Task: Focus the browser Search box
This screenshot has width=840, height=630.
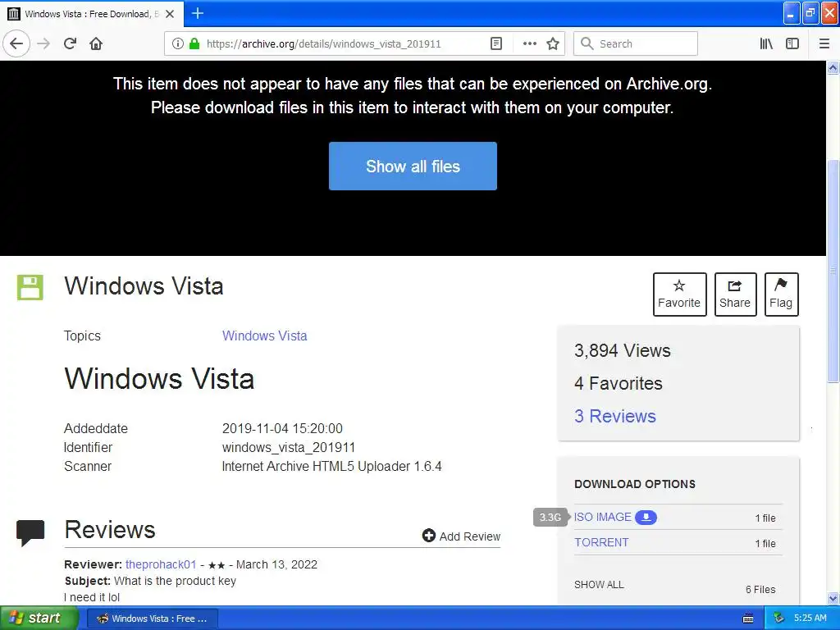Action: coord(636,43)
